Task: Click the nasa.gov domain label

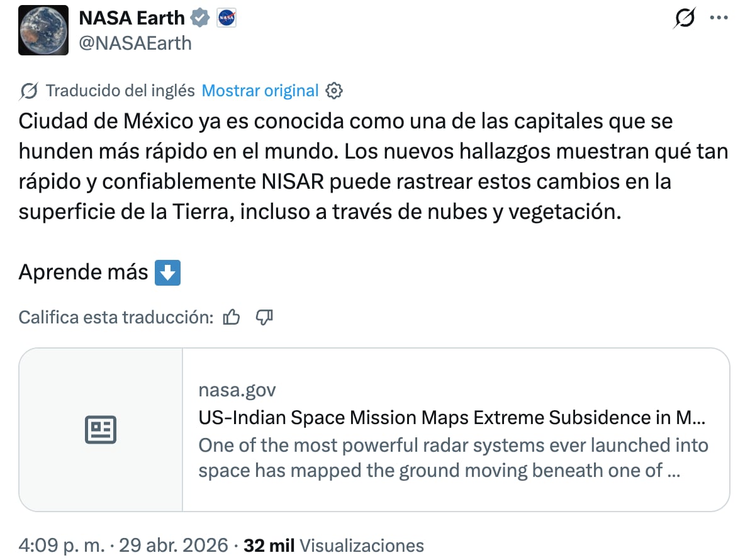Action: [x=237, y=389]
